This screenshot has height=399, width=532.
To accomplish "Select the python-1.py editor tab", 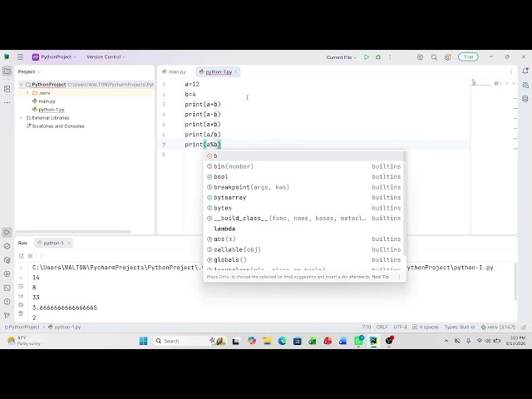I will [x=216, y=72].
